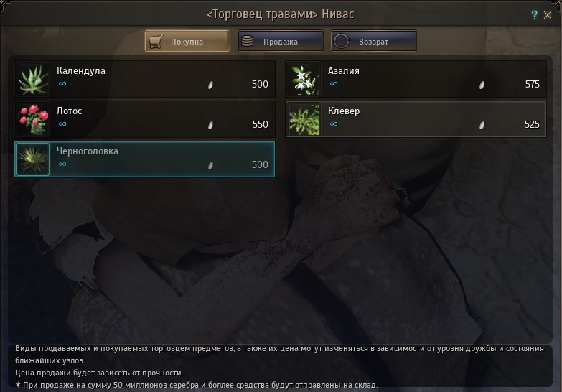Switch to the Возврат tab
Image resolution: width=562 pixels, height=392 pixels.
pos(374,41)
